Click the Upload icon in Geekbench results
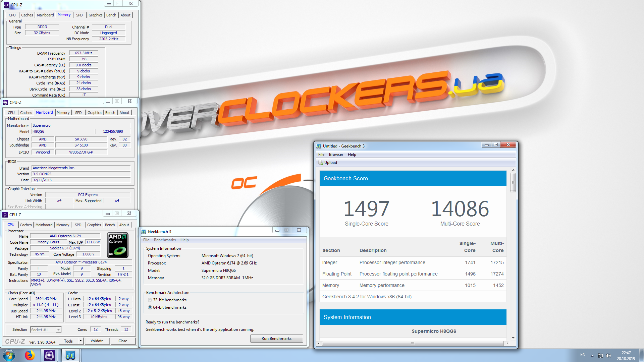 (320, 163)
